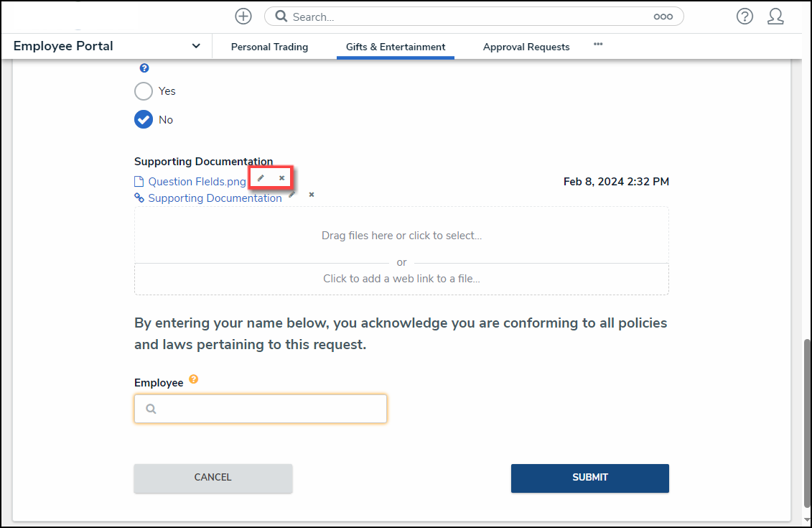The width and height of the screenshot is (812, 528).
Task: Remove Question Fields.png with the x icon
Action: click(x=281, y=178)
